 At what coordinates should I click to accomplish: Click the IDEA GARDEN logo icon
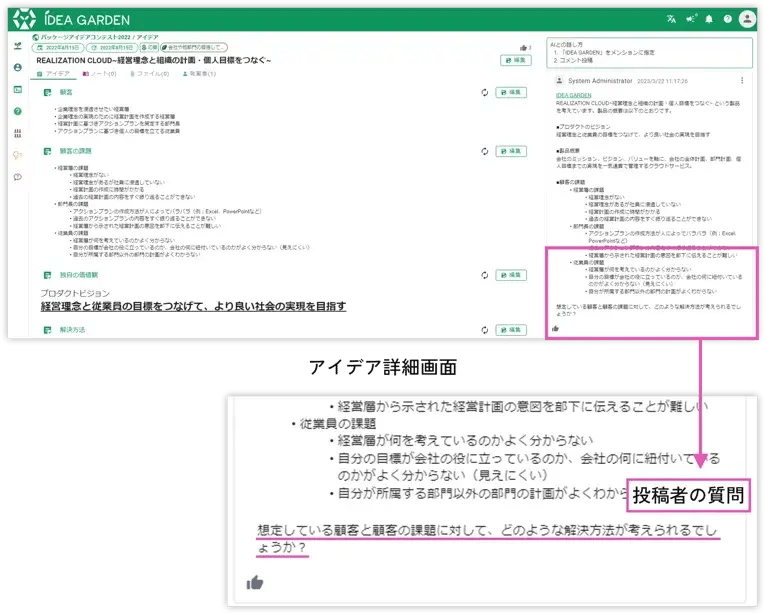24,20
